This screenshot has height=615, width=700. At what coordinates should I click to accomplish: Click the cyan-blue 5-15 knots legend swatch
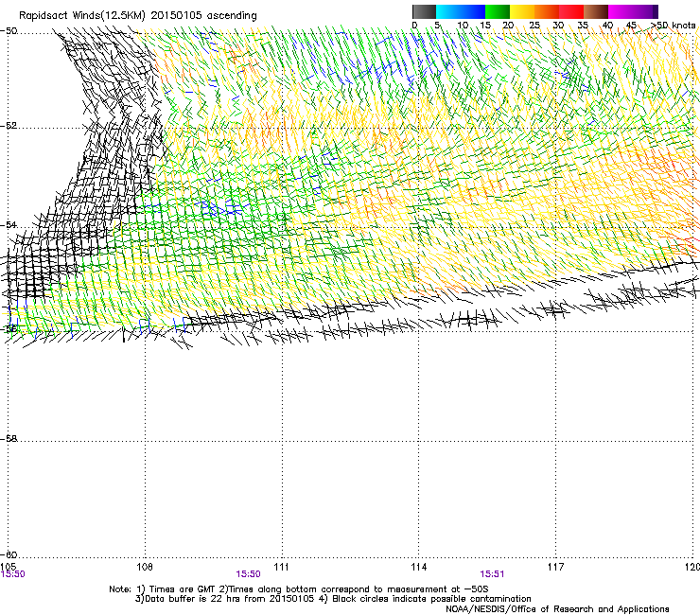461,11
